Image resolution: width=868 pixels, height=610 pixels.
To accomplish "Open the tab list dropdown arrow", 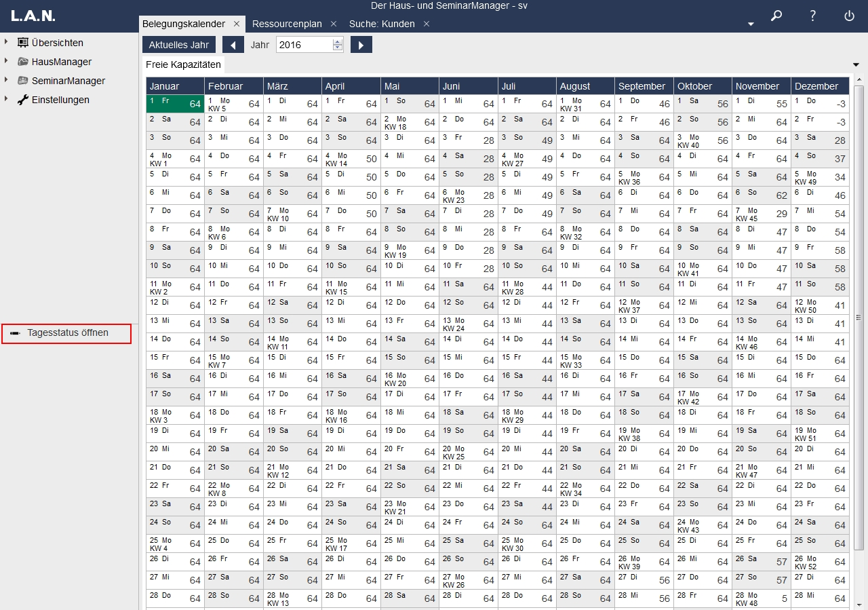I will [x=751, y=24].
